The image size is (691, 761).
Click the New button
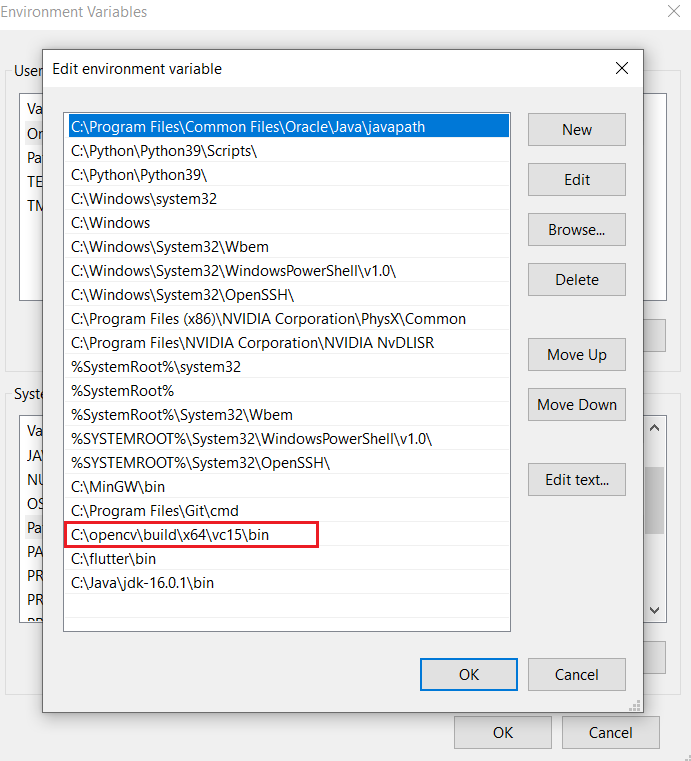pos(576,130)
